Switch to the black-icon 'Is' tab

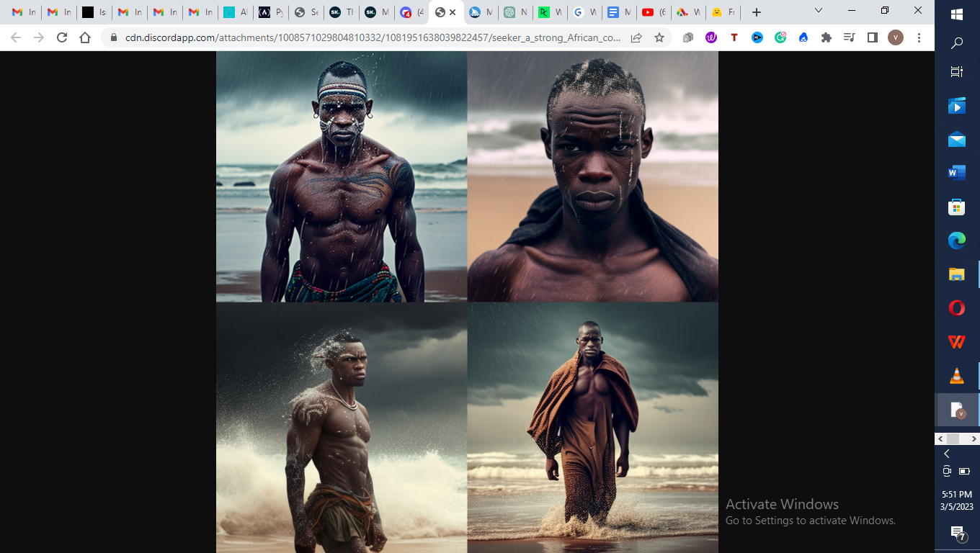click(x=94, y=12)
